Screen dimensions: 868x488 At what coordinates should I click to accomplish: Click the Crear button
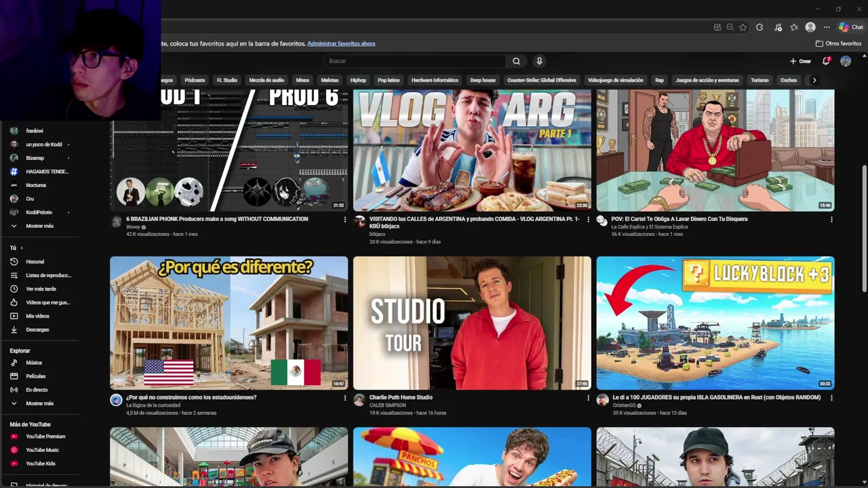(x=800, y=61)
